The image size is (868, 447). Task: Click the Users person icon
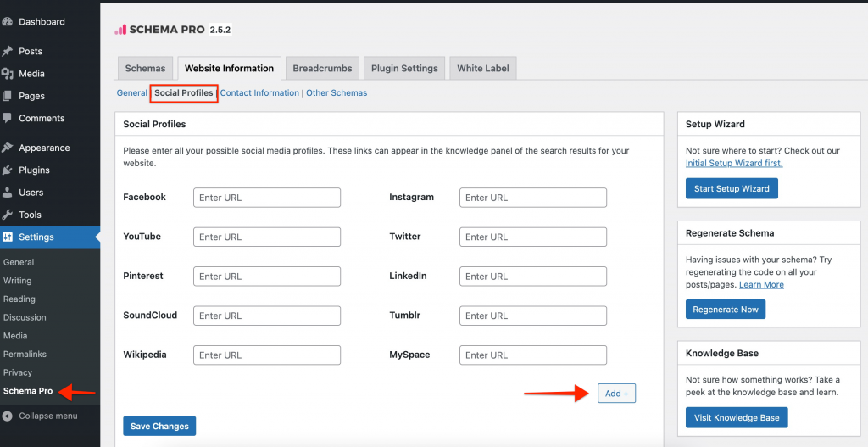8,193
